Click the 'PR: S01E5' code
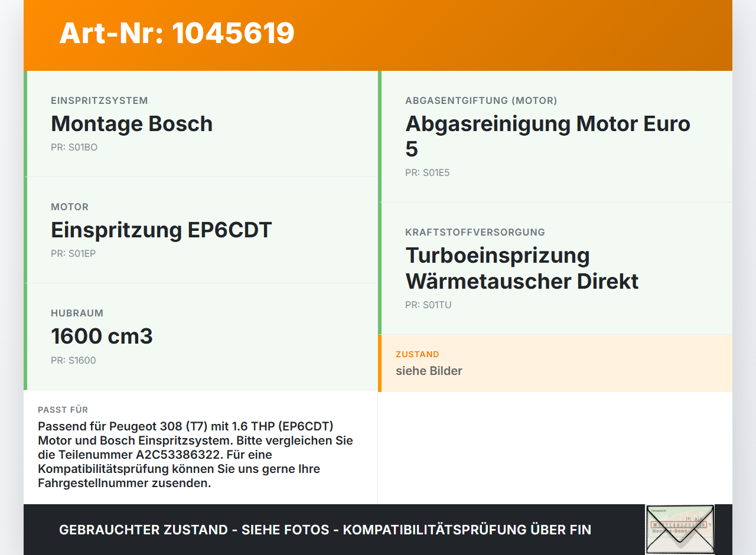Screen dimensions: 756x555 (428, 173)
